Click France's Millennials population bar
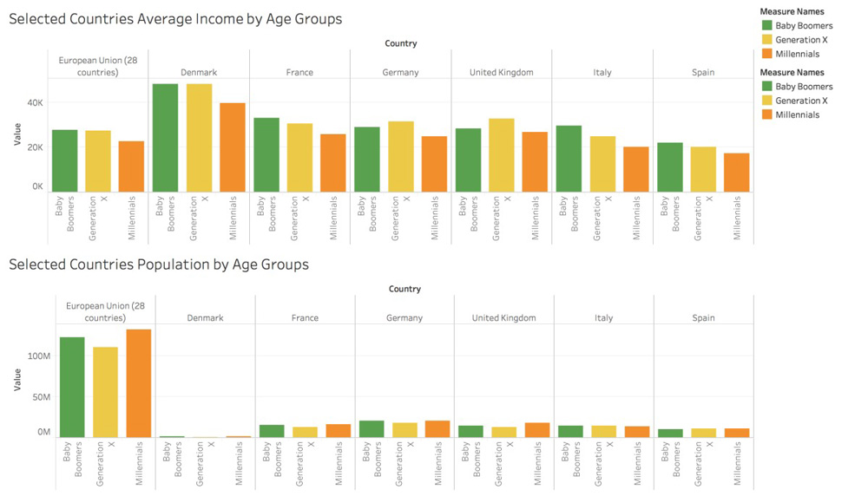Image resolution: width=868 pixels, height=496 pixels. click(x=339, y=430)
